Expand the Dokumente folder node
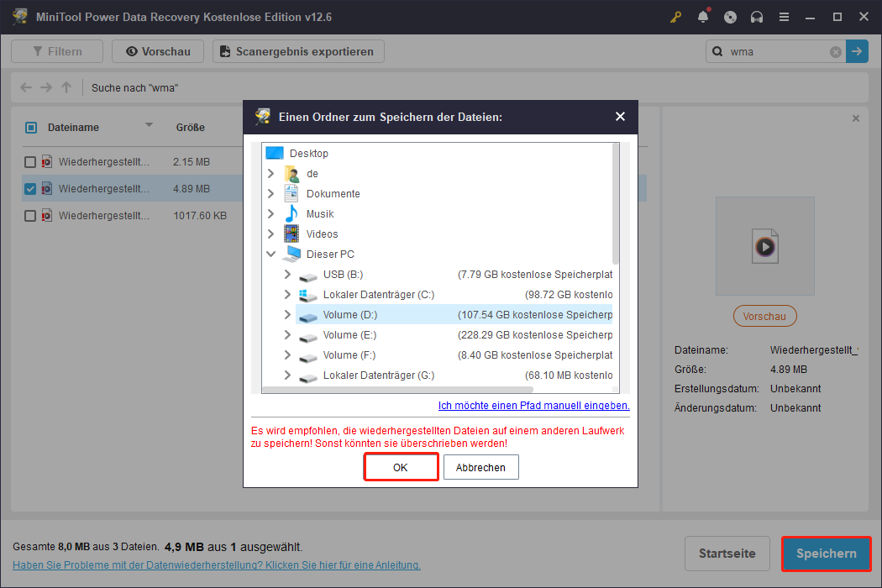Screen dimensions: 882x588 271,193
